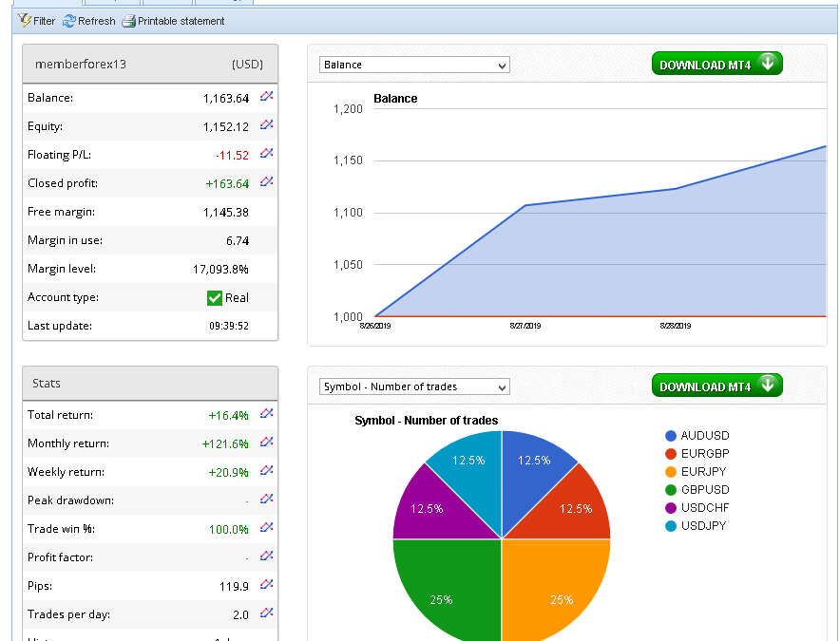Image resolution: width=840 pixels, height=641 pixels.
Task: Open the Balance chart type dropdown
Action: pos(414,66)
